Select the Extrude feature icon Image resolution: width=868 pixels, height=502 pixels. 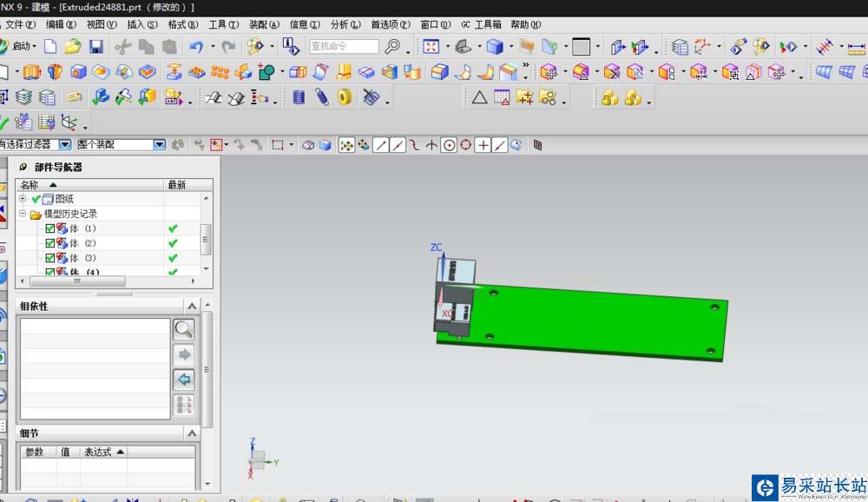point(32,72)
